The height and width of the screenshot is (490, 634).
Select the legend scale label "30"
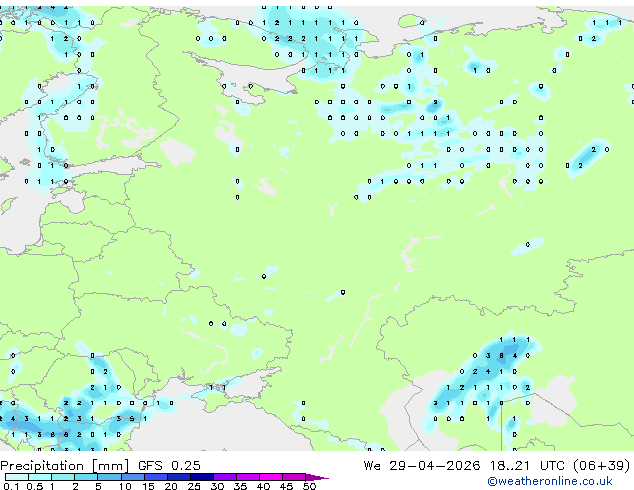pos(217,486)
